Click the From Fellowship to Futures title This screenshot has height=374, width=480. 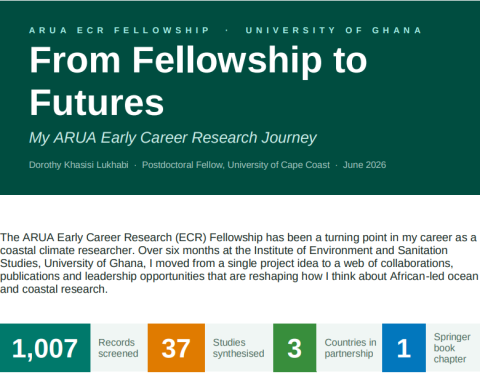[x=198, y=81]
